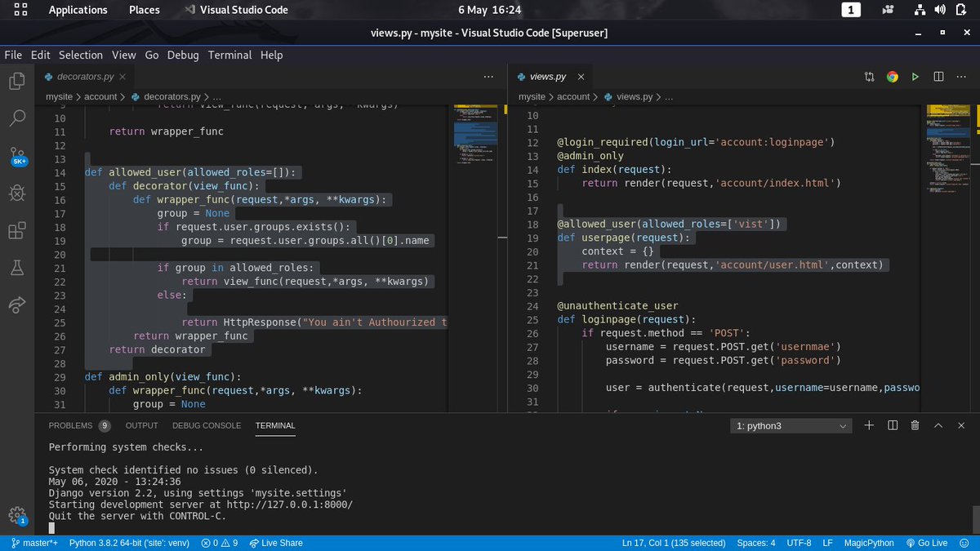
Task: Open the View menu
Action: [x=124, y=55]
